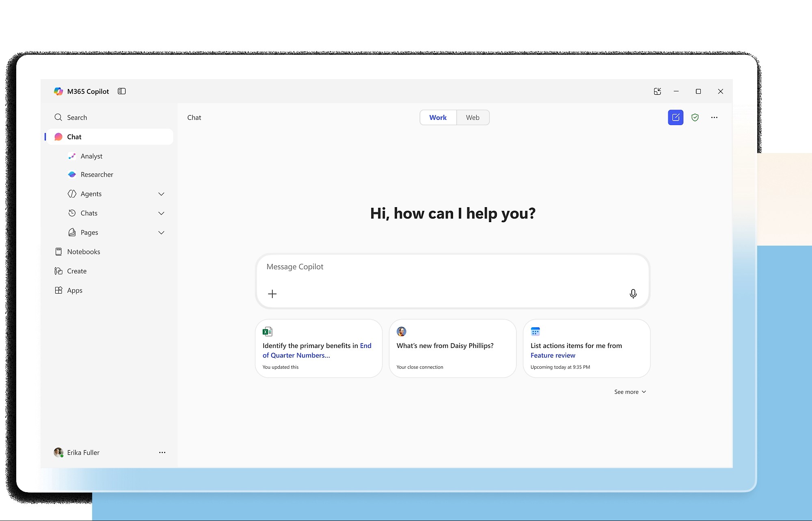812x521 pixels.
Task: Expand the Pages chevron
Action: click(161, 233)
